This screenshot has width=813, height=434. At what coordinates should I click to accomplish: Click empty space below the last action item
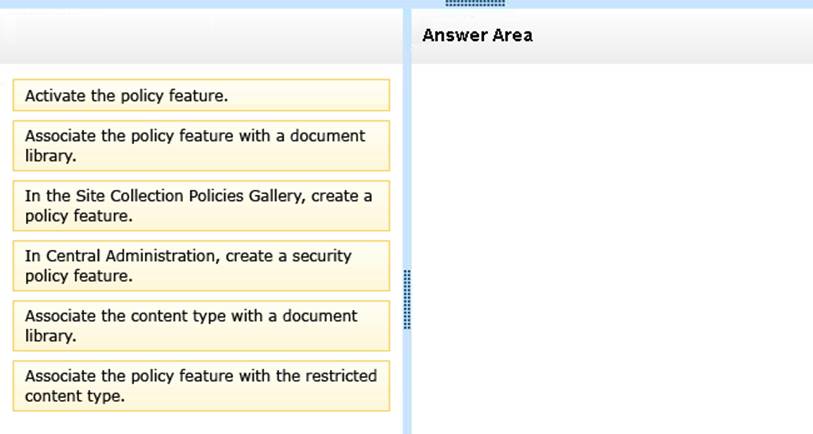click(x=201, y=423)
